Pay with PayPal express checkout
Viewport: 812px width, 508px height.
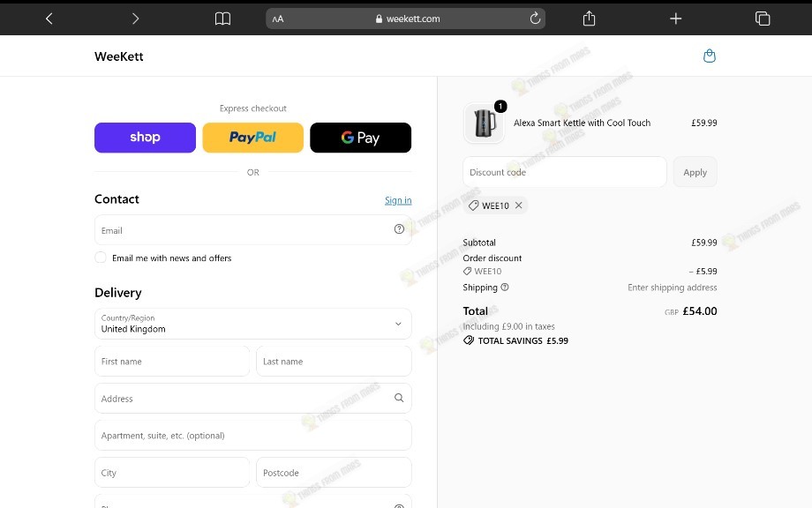[252, 138]
